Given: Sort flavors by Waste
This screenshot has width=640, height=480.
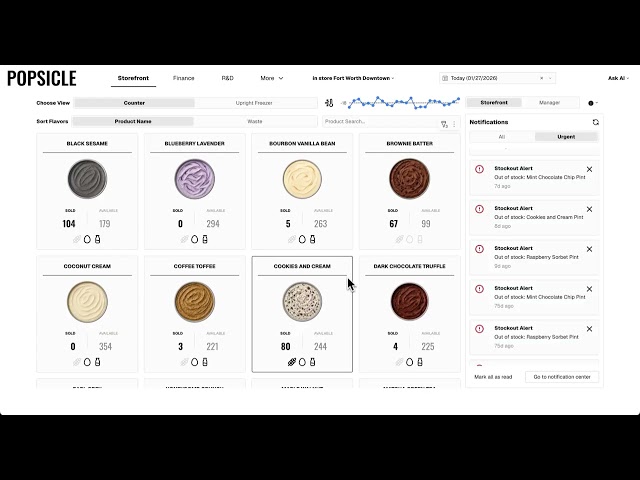Looking at the screenshot, I should 255,121.
